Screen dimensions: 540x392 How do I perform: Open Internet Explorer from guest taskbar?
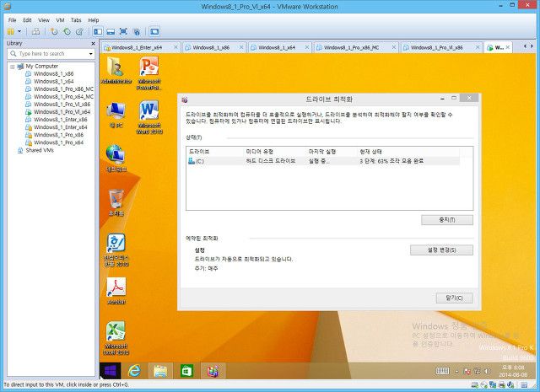click(x=134, y=371)
